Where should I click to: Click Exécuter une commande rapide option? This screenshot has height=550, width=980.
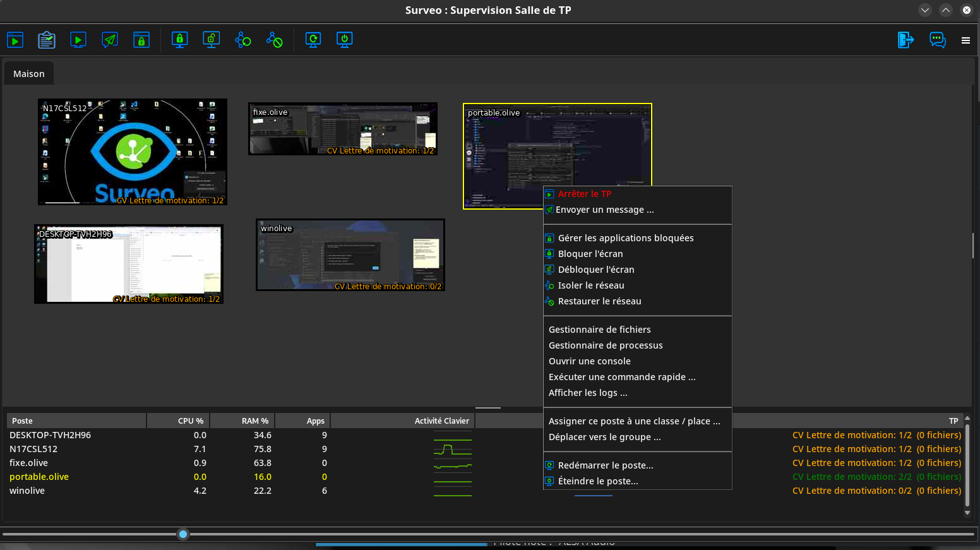pos(622,376)
